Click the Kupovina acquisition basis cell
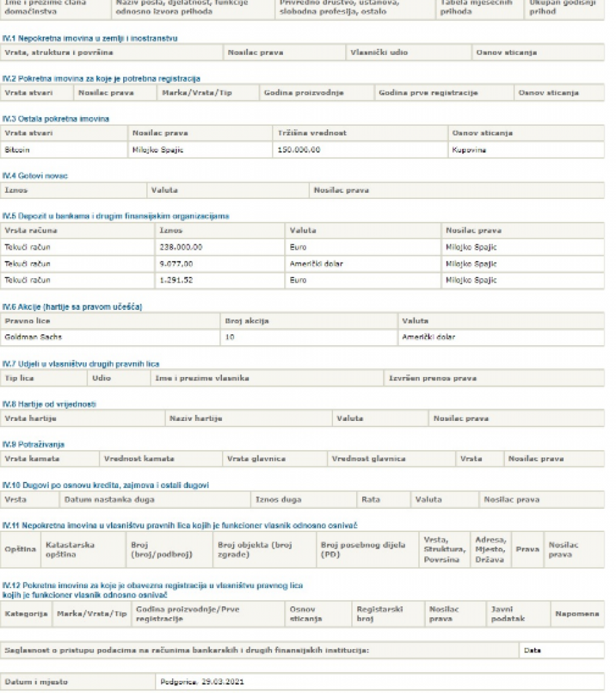 tap(468, 150)
